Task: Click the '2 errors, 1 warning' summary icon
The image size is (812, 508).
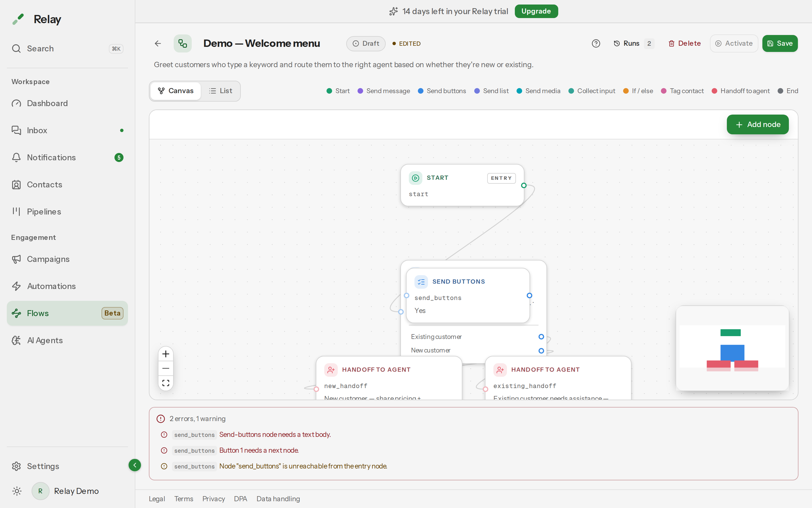Action: tap(161, 419)
